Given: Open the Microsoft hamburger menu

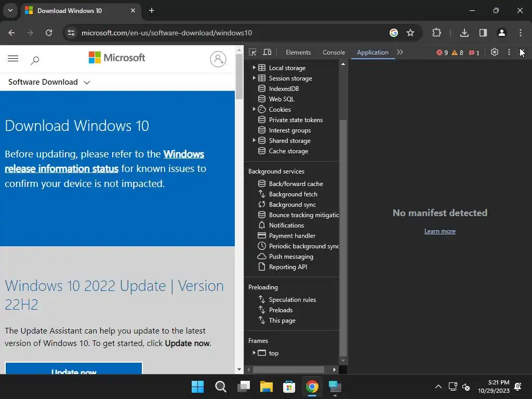Looking at the screenshot, I should pos(13,59).
